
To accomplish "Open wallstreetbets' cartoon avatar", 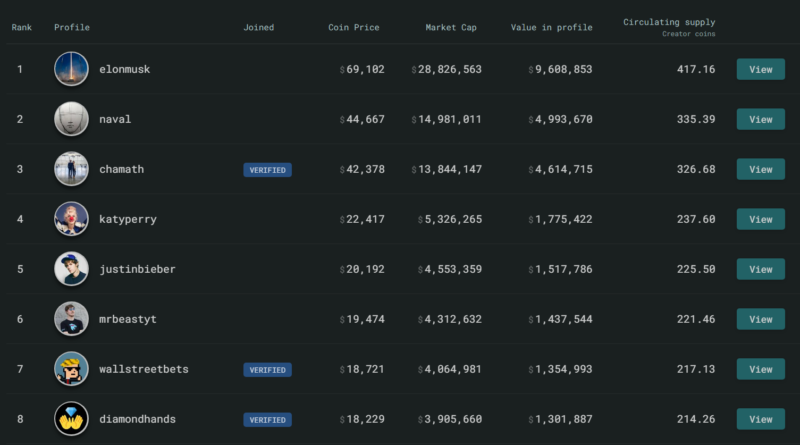I will (71, 369).
